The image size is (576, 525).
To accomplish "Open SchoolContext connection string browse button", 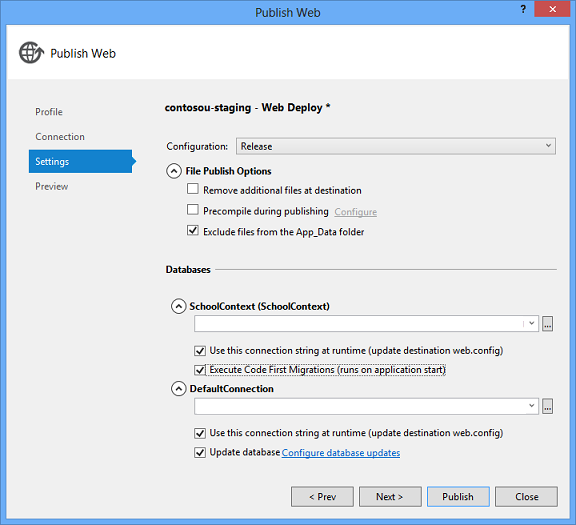I will point(547,324).
